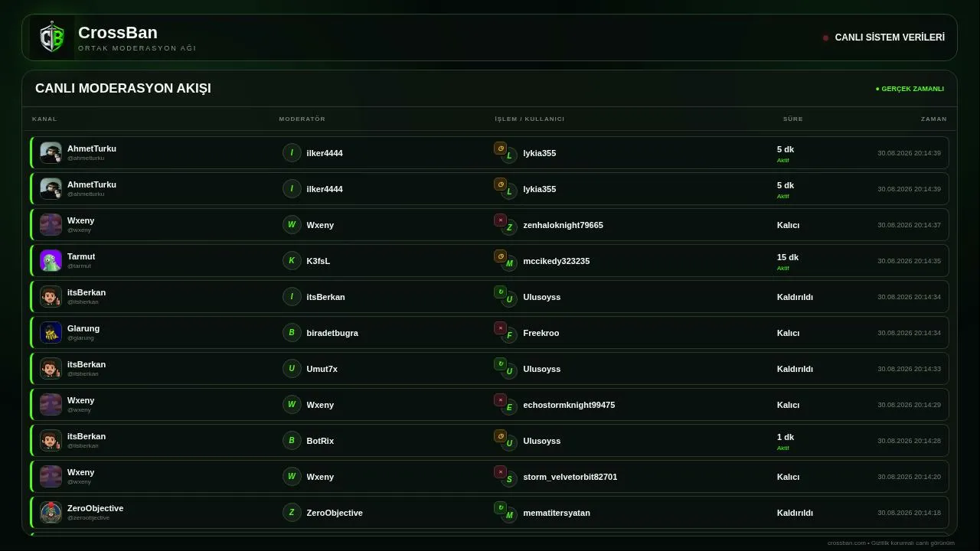The width and height of the screenshot is (980, 551).
Task: Click CANLI SİSTEM VERİLERİ status indicator
Action: tap(884, 37)
